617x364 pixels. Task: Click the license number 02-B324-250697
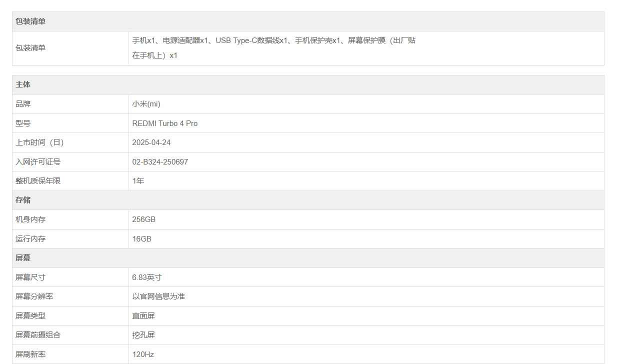tap(160, 162)
